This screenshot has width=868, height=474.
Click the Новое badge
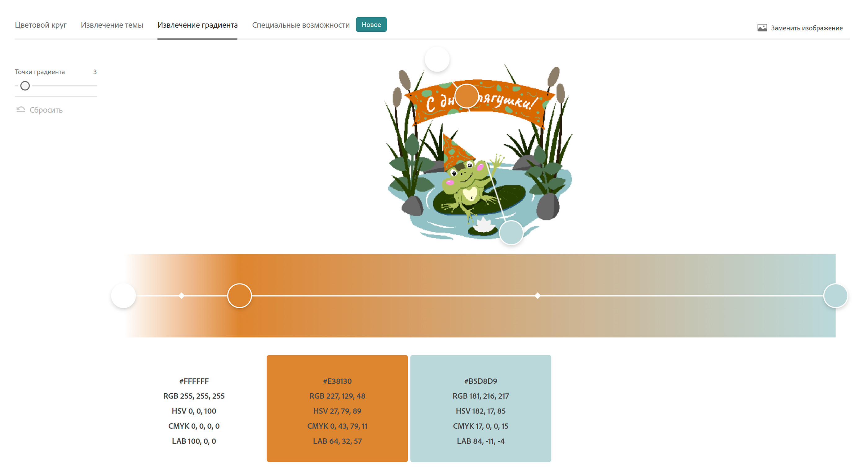tap(371, 25)
